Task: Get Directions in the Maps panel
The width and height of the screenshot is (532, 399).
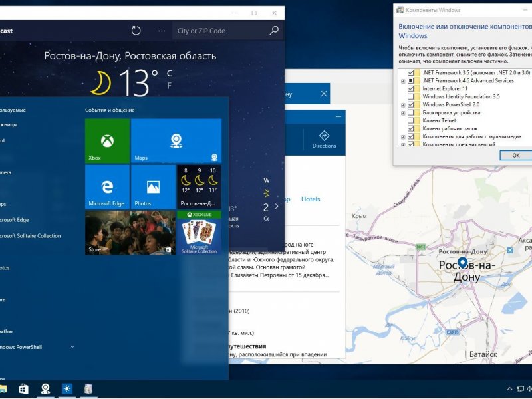Action: [324, 140]
